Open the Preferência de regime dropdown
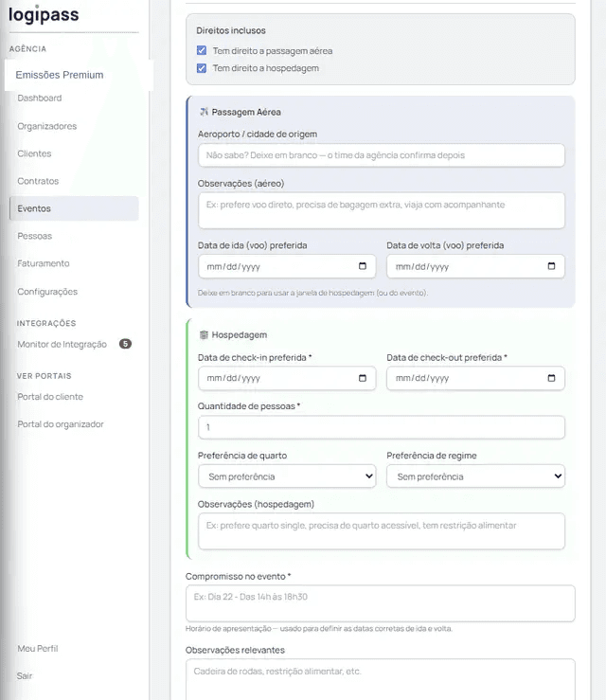Image resolution: width=606 pixels, height=700 pixels. click(x=475, y=476)
